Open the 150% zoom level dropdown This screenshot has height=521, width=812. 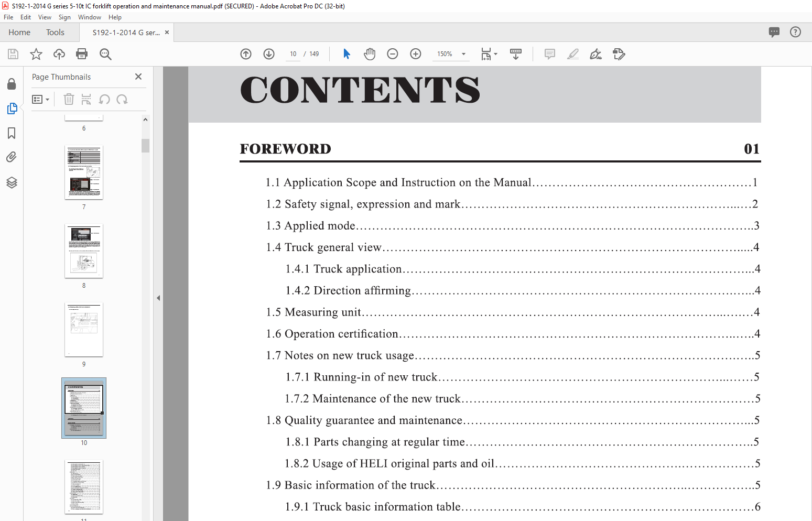click(451, 54)
